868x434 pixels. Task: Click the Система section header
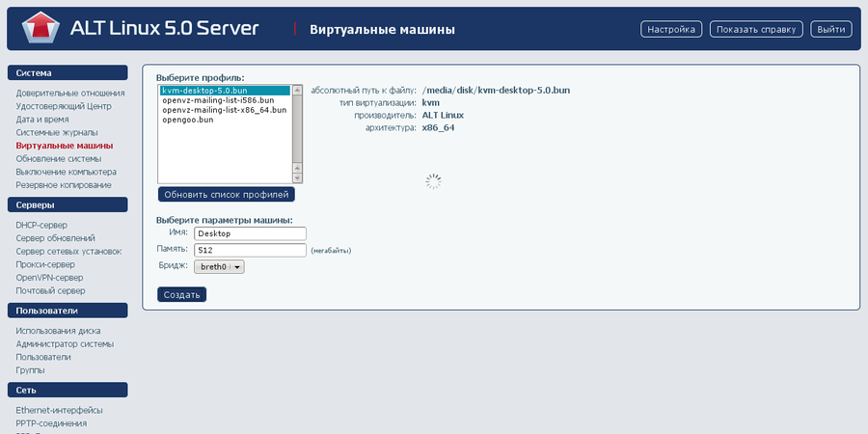tap(68, 72)
